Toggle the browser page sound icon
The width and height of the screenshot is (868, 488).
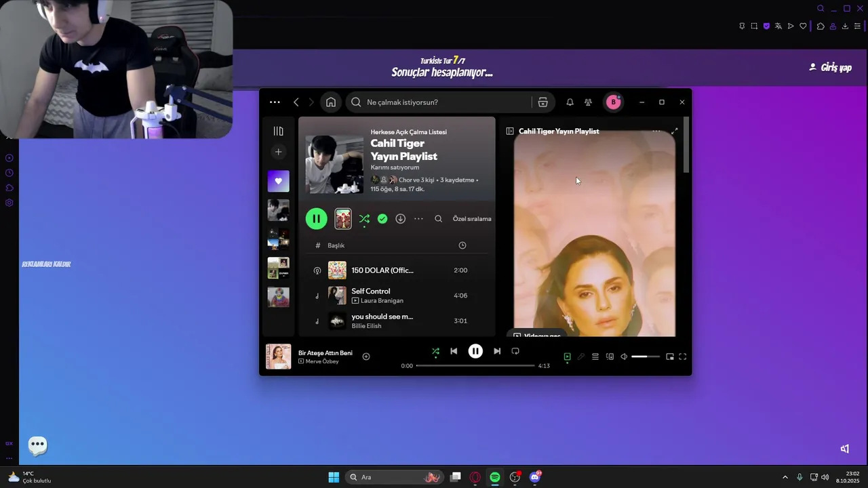(x=845, y=449)
